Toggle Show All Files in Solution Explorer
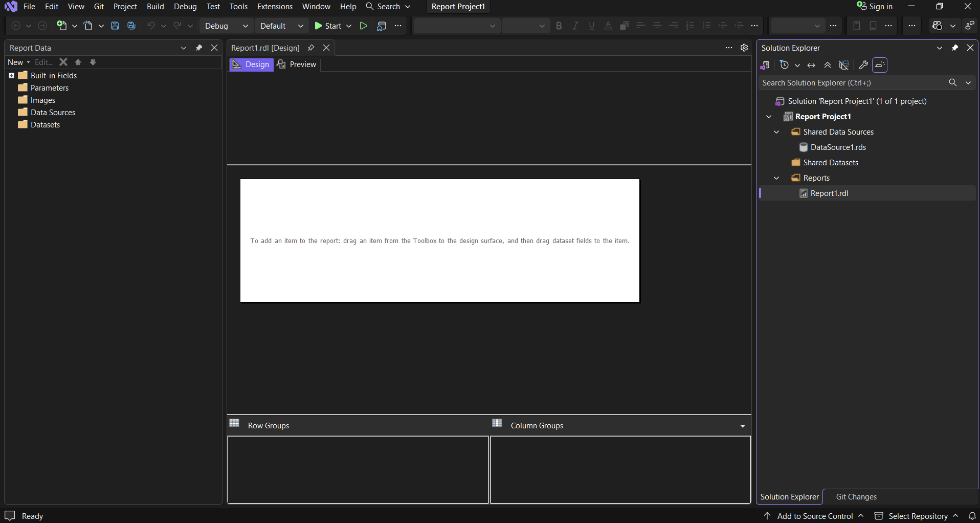Viewport: 980px width, 523px height. click(844, 65)
